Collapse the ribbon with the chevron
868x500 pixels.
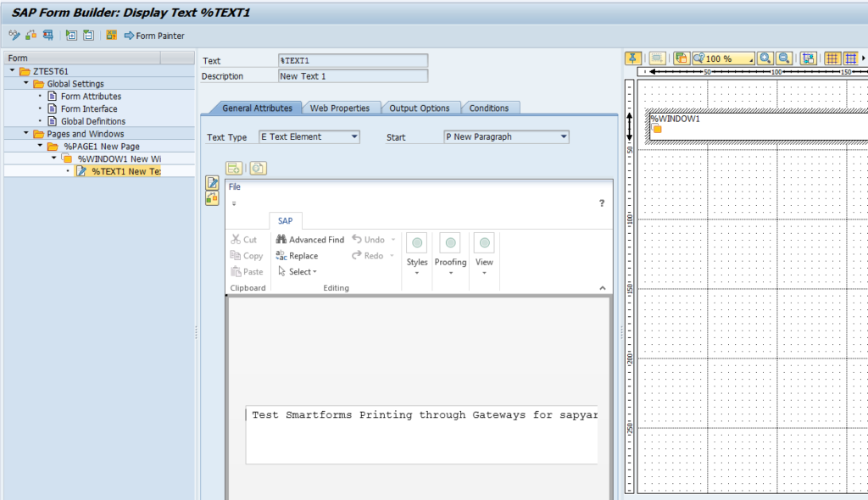coord(603,288)
